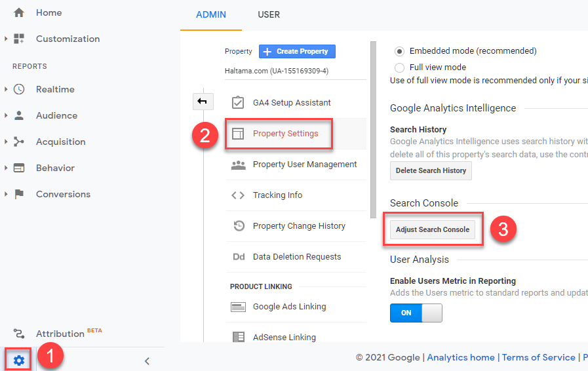The width and height of the screenshot is (588, 371).
Task: Click the Customization dashboard icon
Action: point(19,39)
